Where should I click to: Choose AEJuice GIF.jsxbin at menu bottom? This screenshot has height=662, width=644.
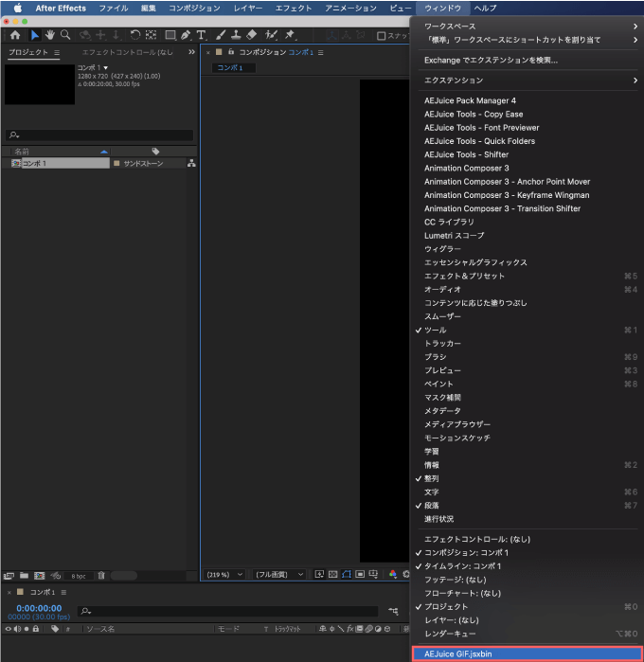click(x=528, y=654)
